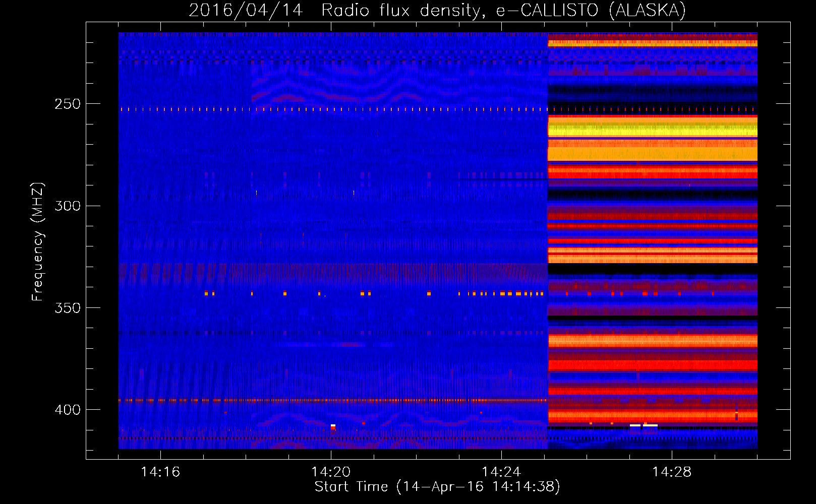Click the 400 frequency tick label
This screenshot has width=816, height=504.
point(67,409)
